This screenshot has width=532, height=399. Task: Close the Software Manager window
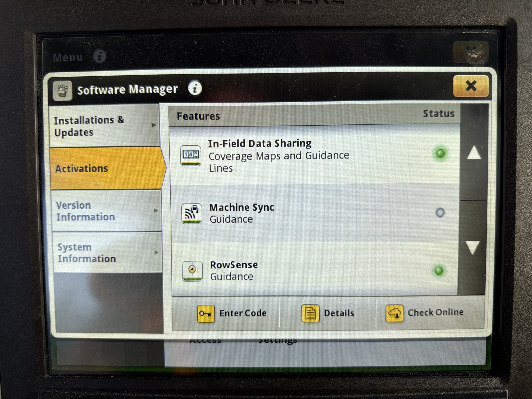(x=470, y=86)
